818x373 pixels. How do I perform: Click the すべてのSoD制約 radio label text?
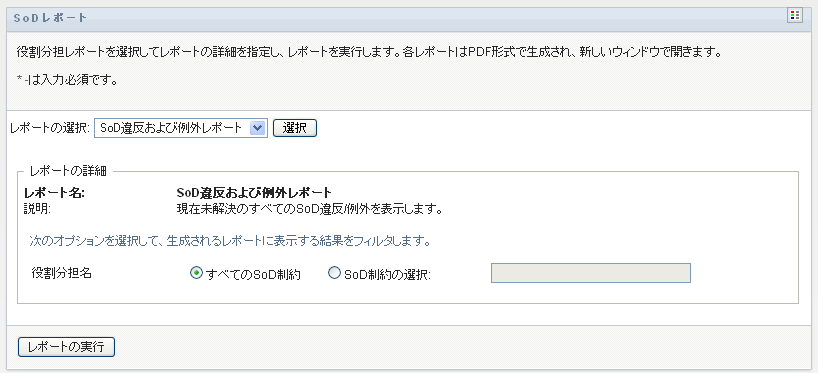coord(253,275)
